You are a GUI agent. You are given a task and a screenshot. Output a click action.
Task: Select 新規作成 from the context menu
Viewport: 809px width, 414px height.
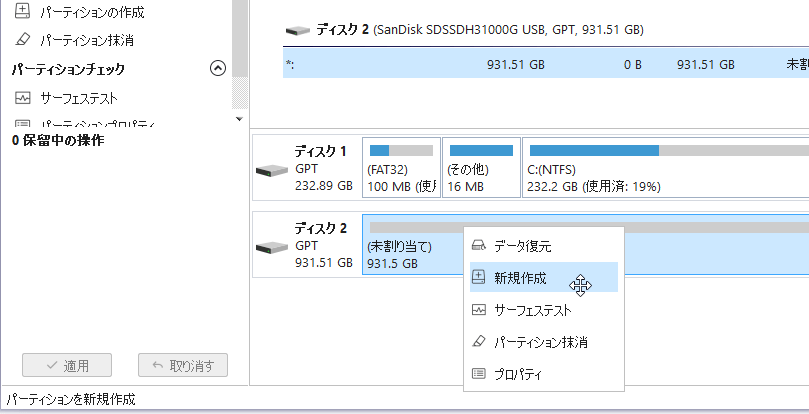click(518, 277)
